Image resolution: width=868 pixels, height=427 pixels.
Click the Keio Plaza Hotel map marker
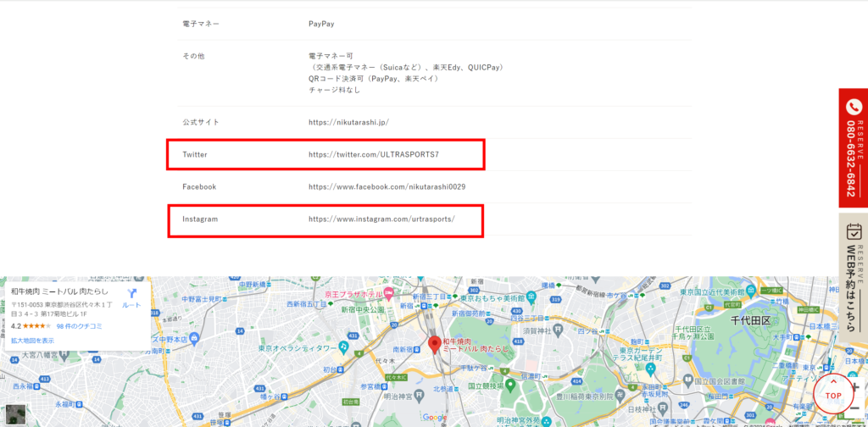(389, 293)
